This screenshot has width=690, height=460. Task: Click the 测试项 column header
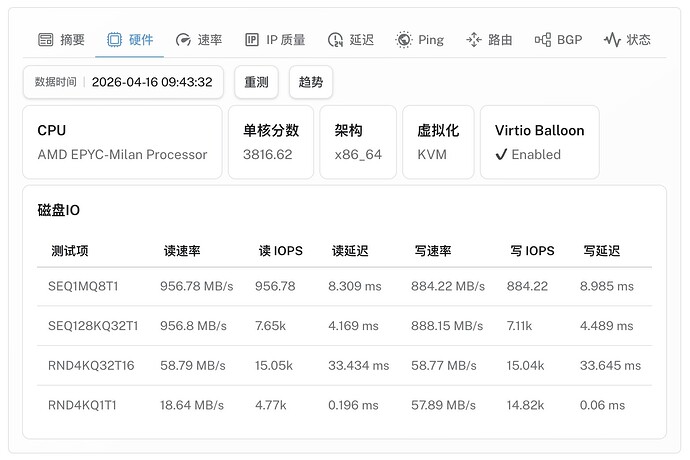(x=70, y=251)
